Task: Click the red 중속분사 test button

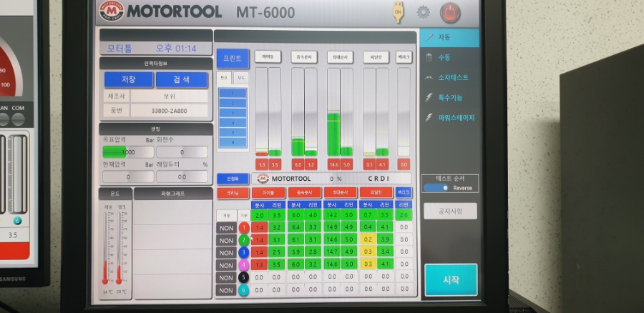Action: pos(304,192)
